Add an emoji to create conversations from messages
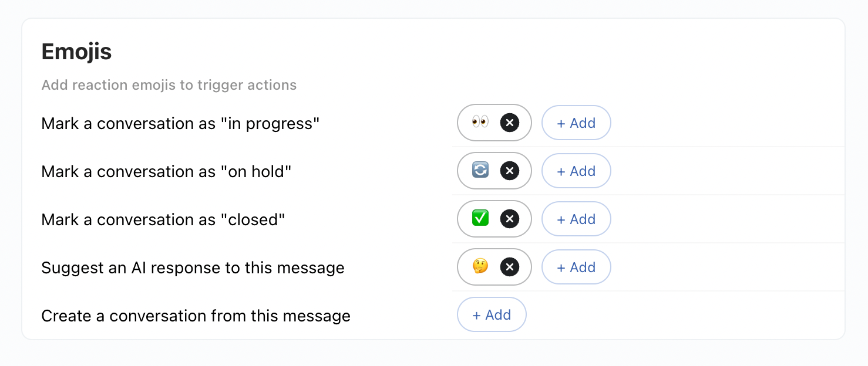Viewport: 868px width, 366px height. (492, 314)
